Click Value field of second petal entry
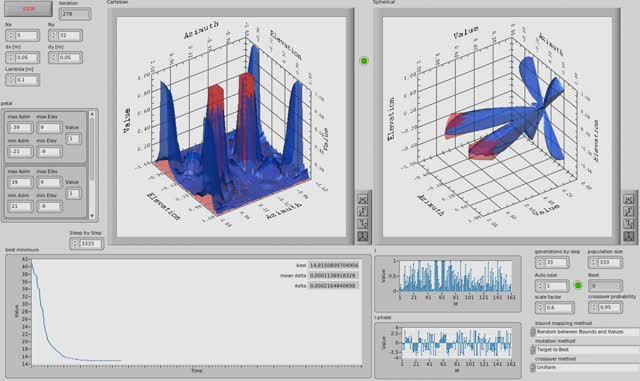Viewport: 640px width, 381px height. [x=73, y=194]
